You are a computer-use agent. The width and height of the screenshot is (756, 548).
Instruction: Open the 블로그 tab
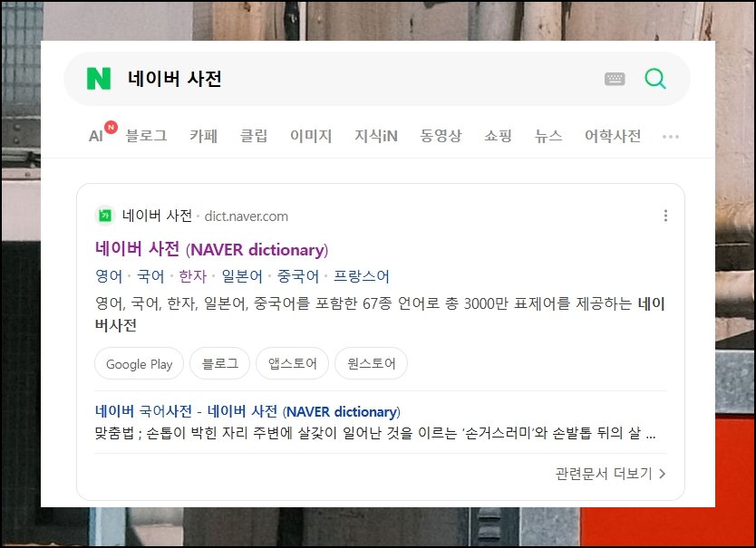point(146,136)
